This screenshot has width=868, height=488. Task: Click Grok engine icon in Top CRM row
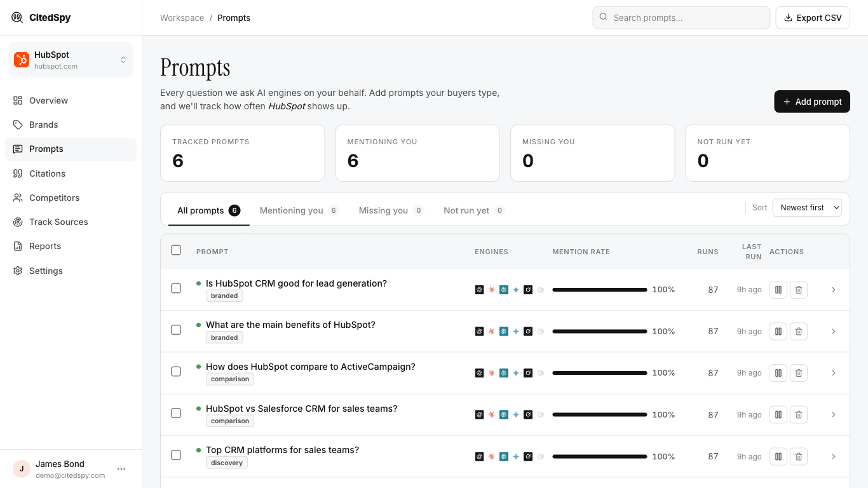528,456
